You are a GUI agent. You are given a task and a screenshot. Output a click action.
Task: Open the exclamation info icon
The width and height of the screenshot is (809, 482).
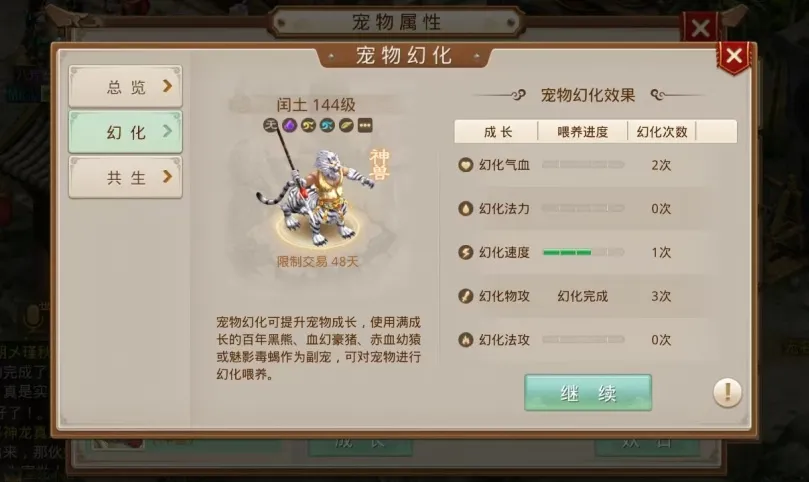point(727,393)
